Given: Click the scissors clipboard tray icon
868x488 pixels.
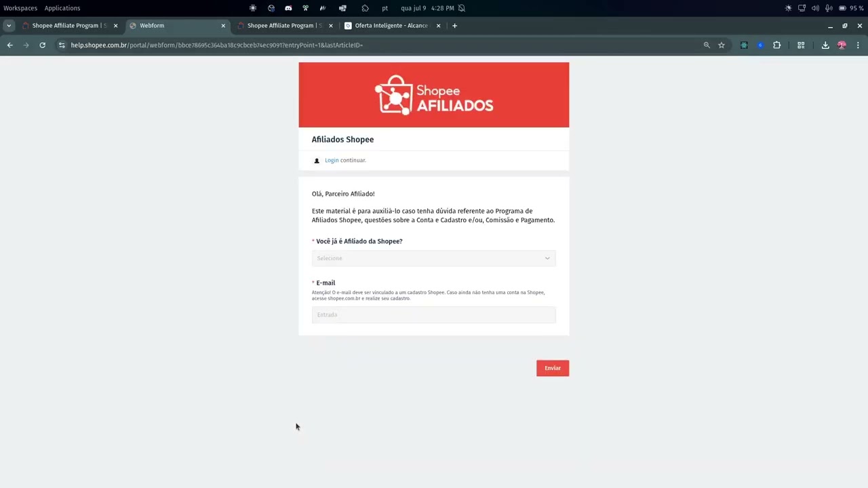Looking at the screenshot, I should [306, 8].
